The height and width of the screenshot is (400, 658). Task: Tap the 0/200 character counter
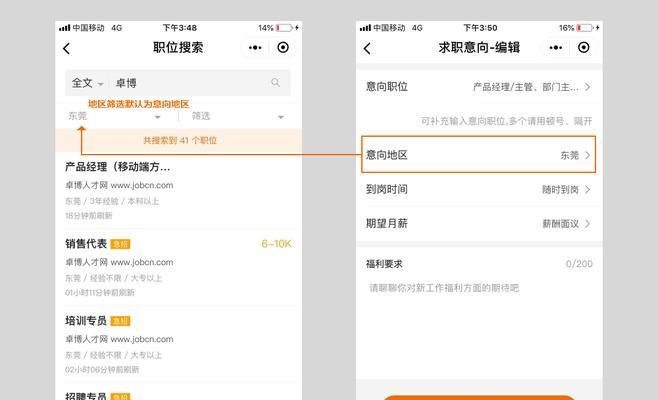579,264
